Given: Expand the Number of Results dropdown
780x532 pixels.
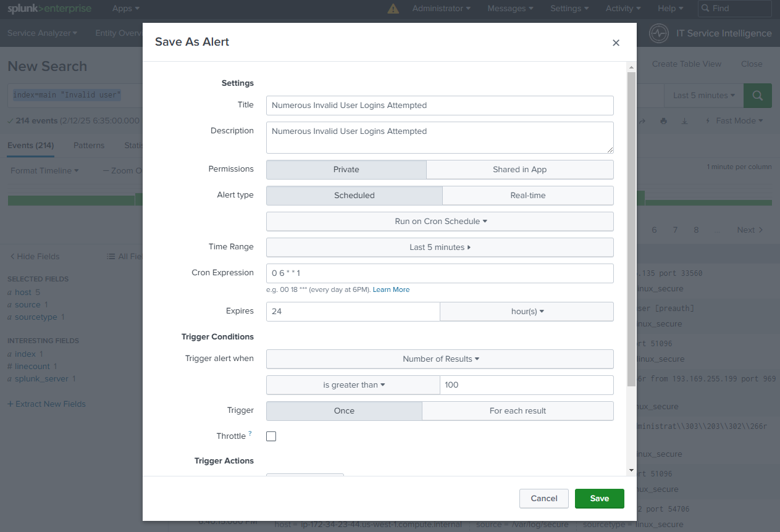Looking at the screenshot, I should [440, 359].
